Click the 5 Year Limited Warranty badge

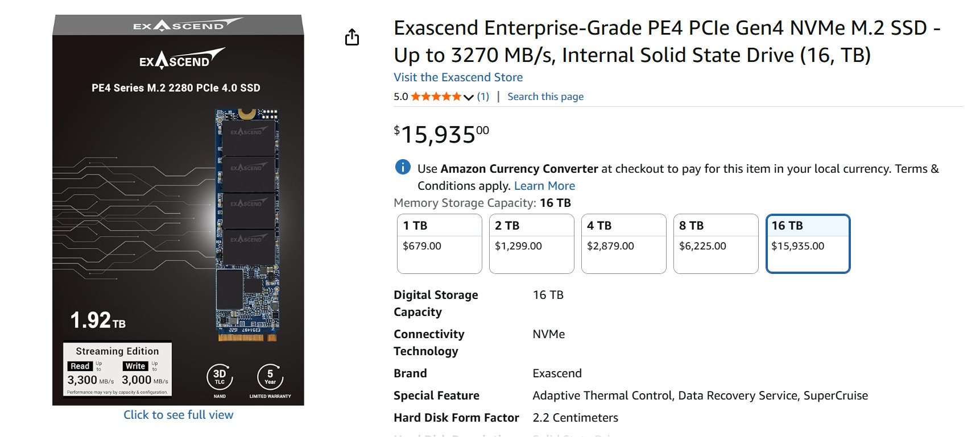click(x=270, y=377)
